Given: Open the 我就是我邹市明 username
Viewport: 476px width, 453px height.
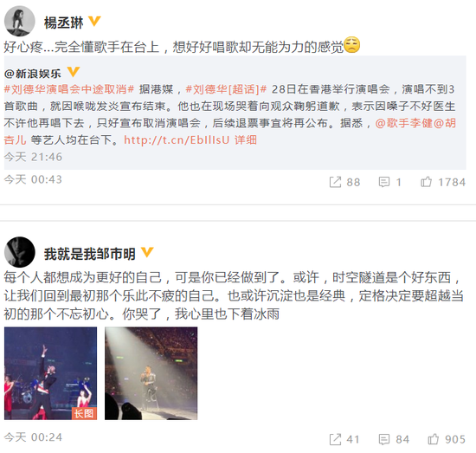Looking at the screenshot, I should pos(89,254).
